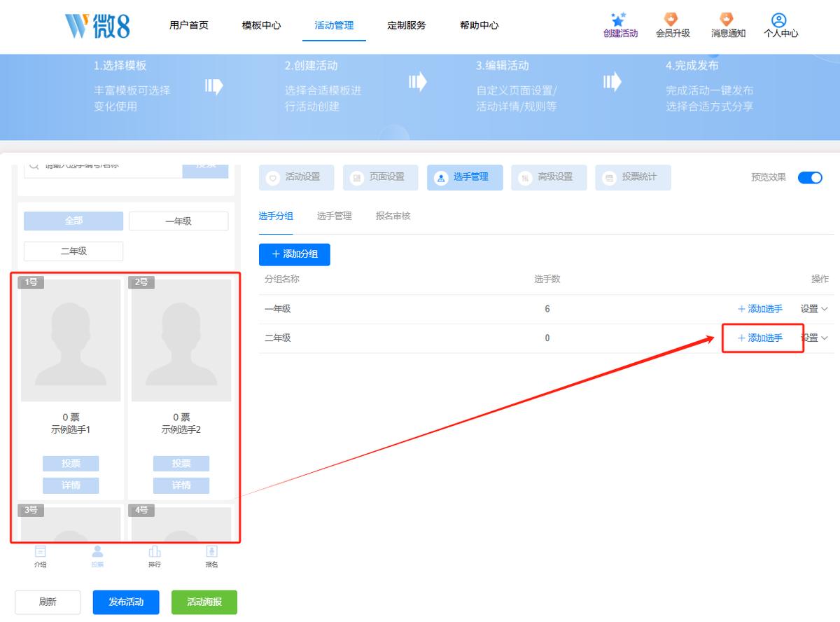Select the 选手分组 sub-tab
The width and height of the screenshot is (840, 622).
(x=276, y=216)
